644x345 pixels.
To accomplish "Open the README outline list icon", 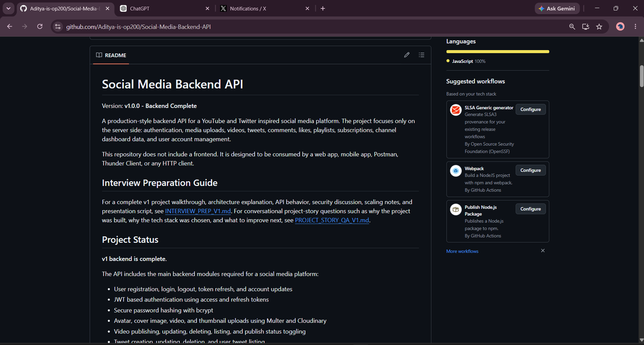I will click(x=421, y=55).
